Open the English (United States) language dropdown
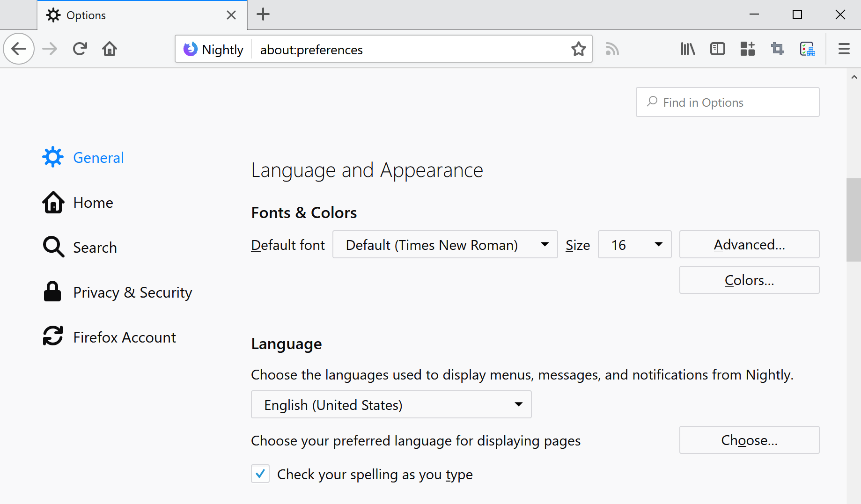The image size is (861, 504). click(x=391, y=404)
